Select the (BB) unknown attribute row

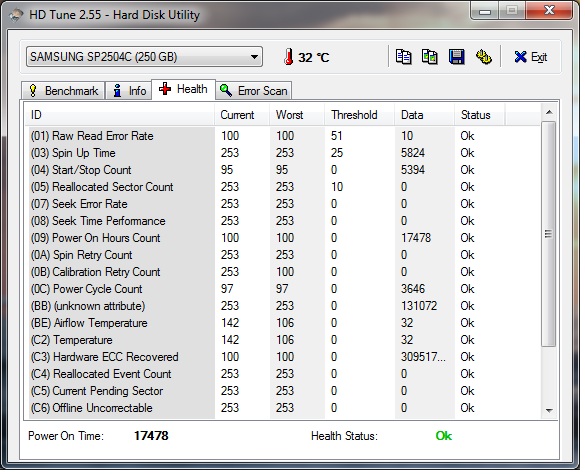pyautogui.click(x=284, y=306)
